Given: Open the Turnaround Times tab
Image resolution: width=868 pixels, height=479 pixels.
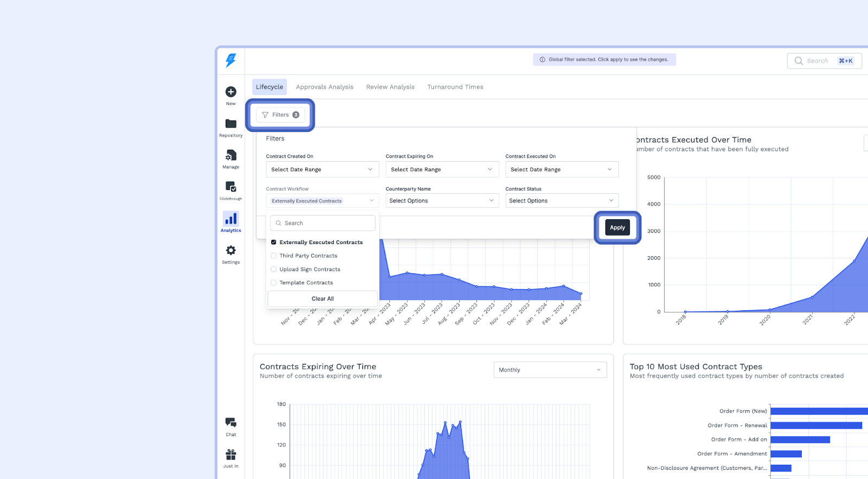Looking at the screenshot, I should (x=455, y=87).
